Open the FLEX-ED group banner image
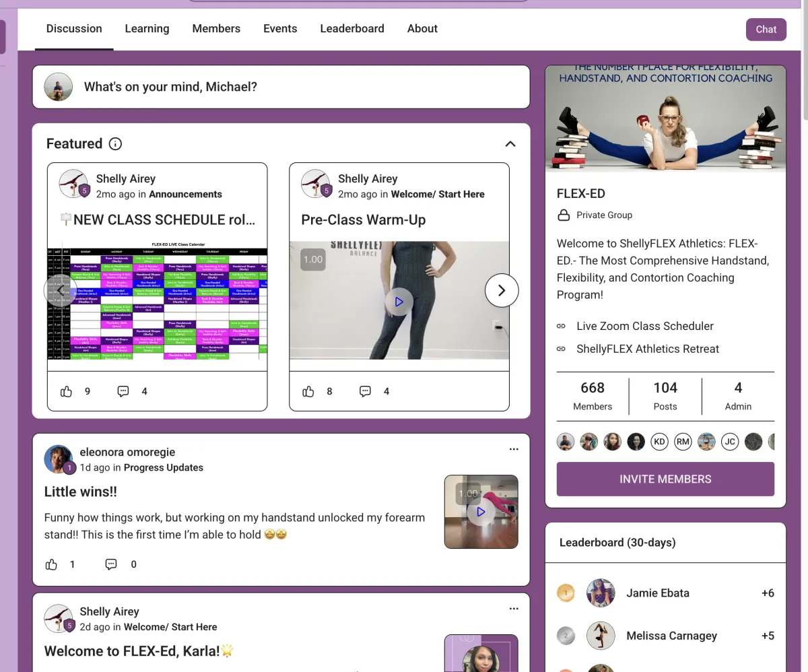This screenshot has height=672, width=808. point(665,119)
